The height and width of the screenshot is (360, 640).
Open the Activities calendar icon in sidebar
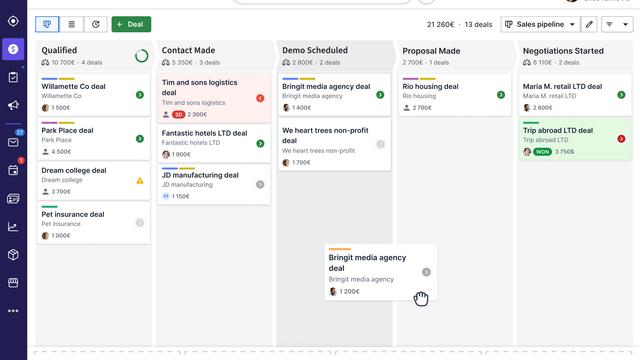pyautogui.click(x=13, y=170)
